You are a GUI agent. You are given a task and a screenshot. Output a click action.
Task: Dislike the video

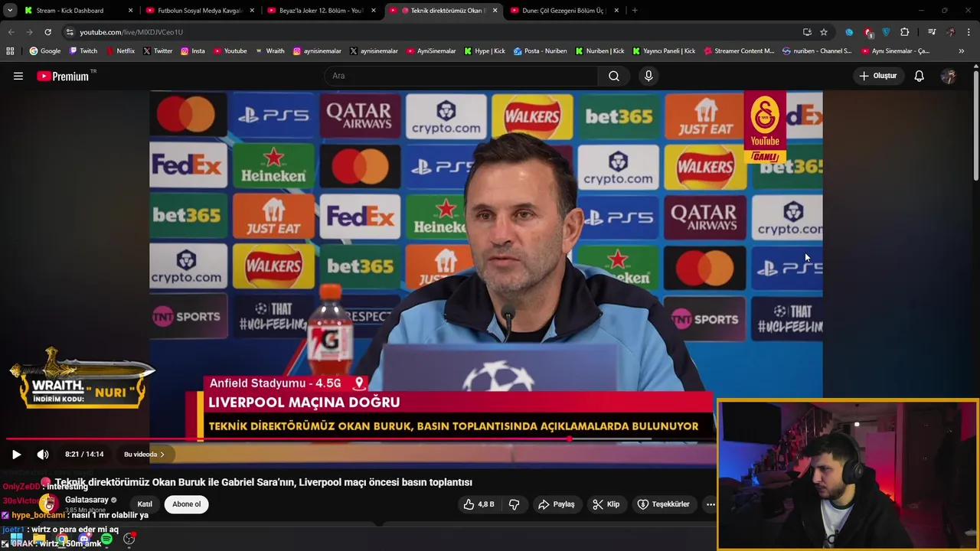514,504
